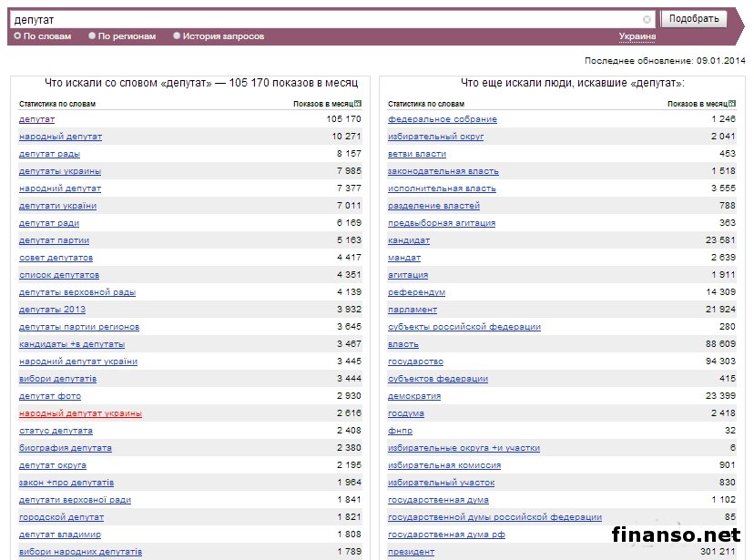Click into the search field containing 'депутат'

(319, 19)
